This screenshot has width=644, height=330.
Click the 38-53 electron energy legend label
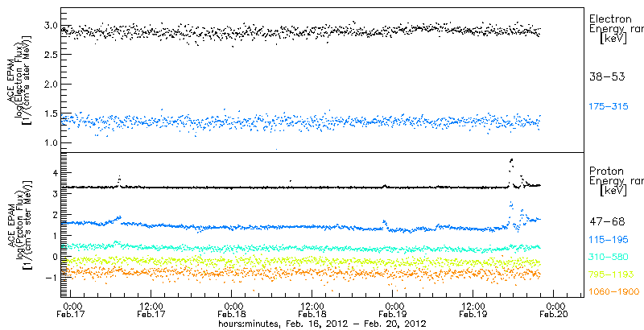[607, 76]
